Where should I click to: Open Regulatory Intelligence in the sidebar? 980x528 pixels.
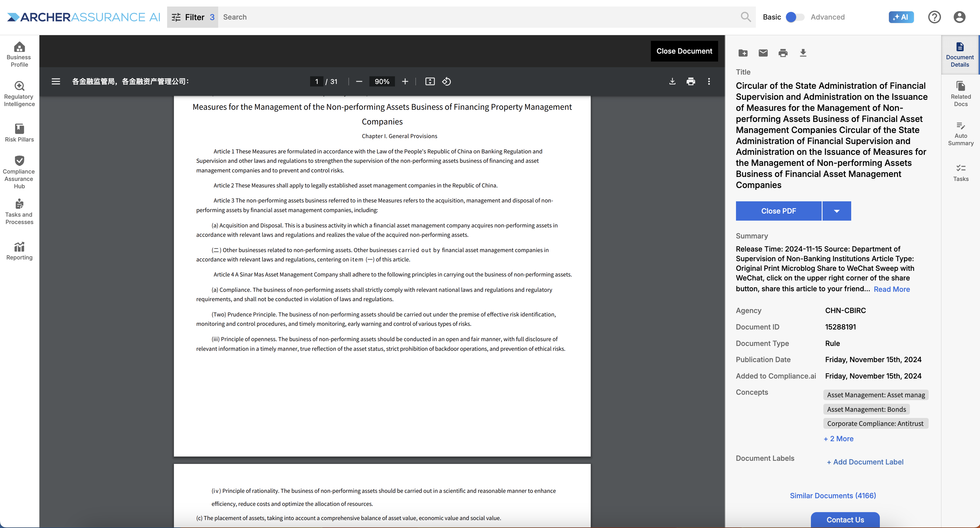(x=19, y=94)
